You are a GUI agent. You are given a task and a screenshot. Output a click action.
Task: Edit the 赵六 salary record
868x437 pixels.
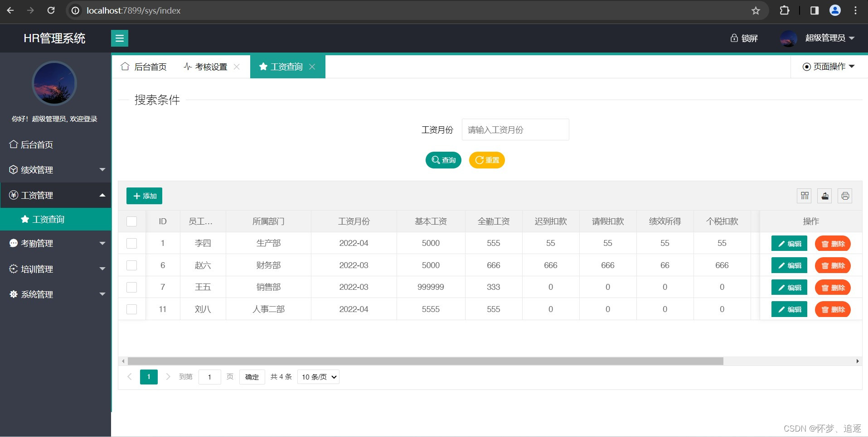789,265
